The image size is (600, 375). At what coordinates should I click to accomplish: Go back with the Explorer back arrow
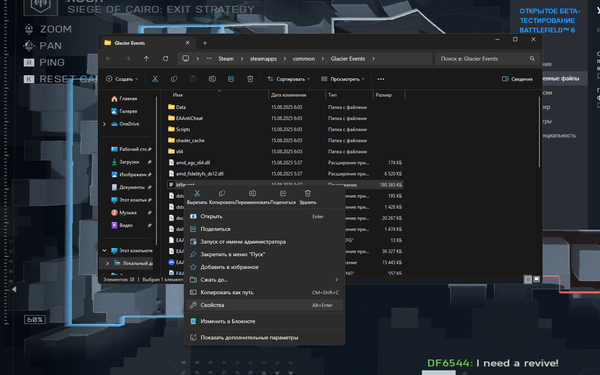click(109, 59)
